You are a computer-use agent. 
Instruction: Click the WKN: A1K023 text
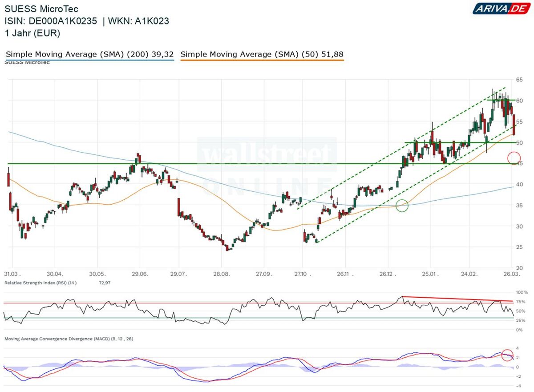point(138,21)
